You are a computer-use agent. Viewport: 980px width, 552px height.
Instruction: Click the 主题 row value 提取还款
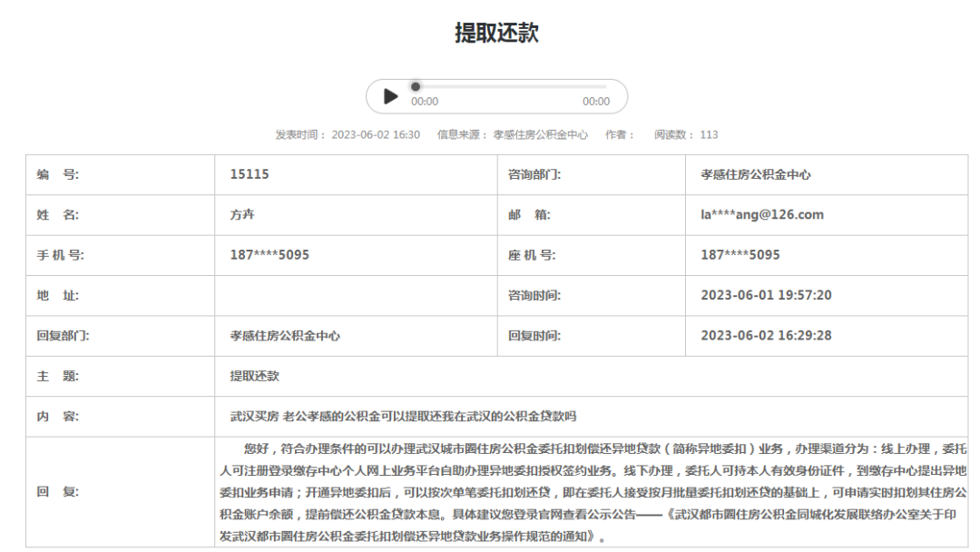coord(255,376)
